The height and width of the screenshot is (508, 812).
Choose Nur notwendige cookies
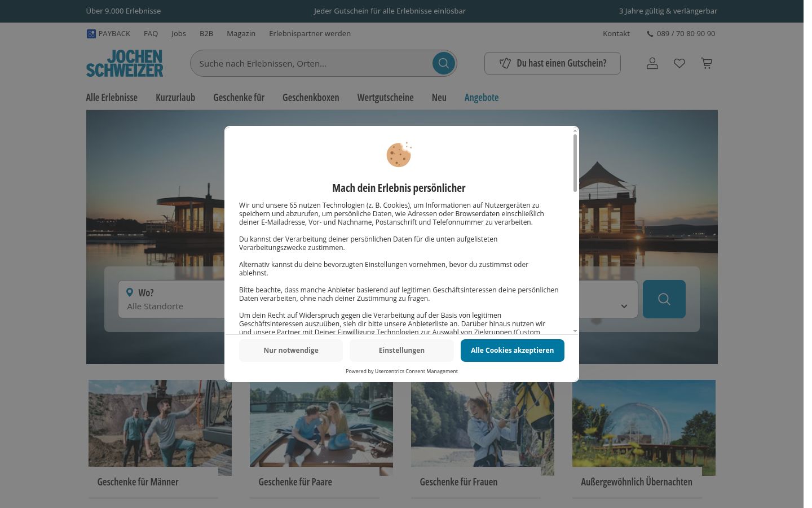291,351
